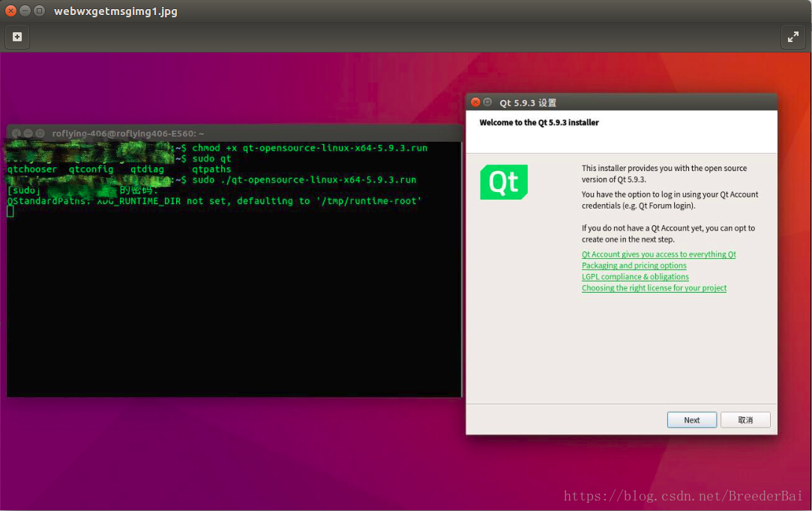Click Next in the Qt installer

(x=692, y=419)
